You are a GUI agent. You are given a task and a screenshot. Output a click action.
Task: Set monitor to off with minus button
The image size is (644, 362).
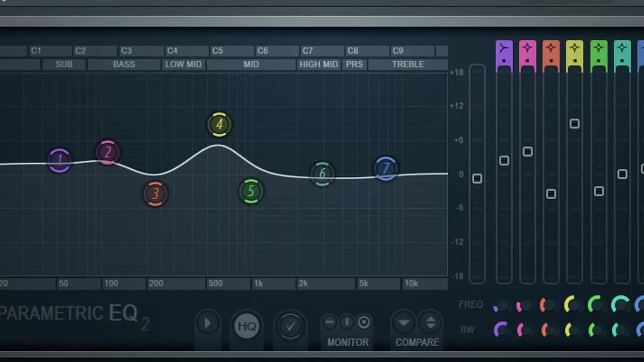(x=330, y=322)
